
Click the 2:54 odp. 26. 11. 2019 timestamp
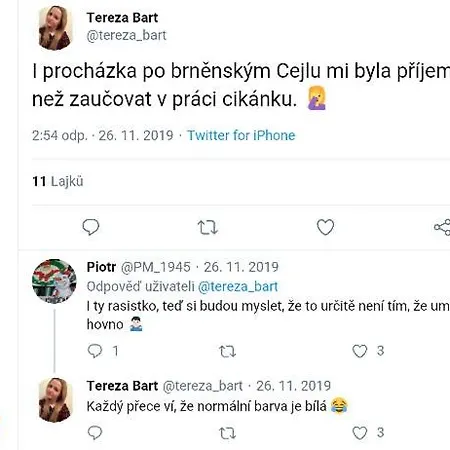103,135
